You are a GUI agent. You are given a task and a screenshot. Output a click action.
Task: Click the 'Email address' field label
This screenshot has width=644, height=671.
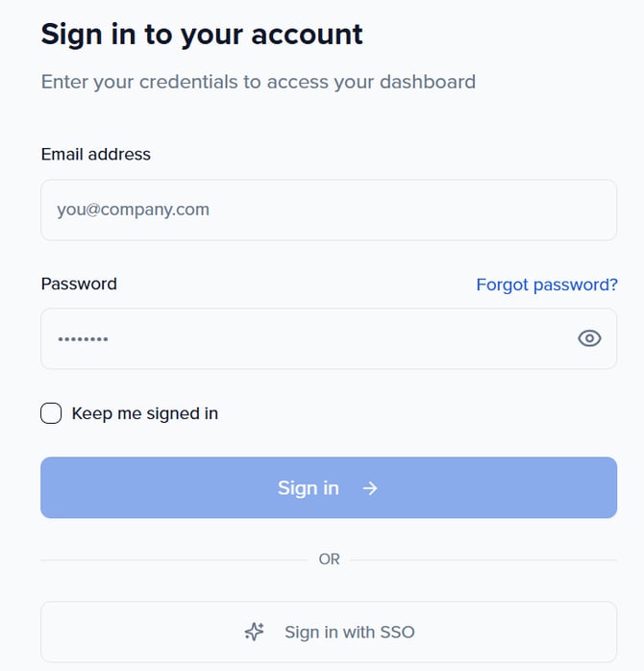(95, 154)
